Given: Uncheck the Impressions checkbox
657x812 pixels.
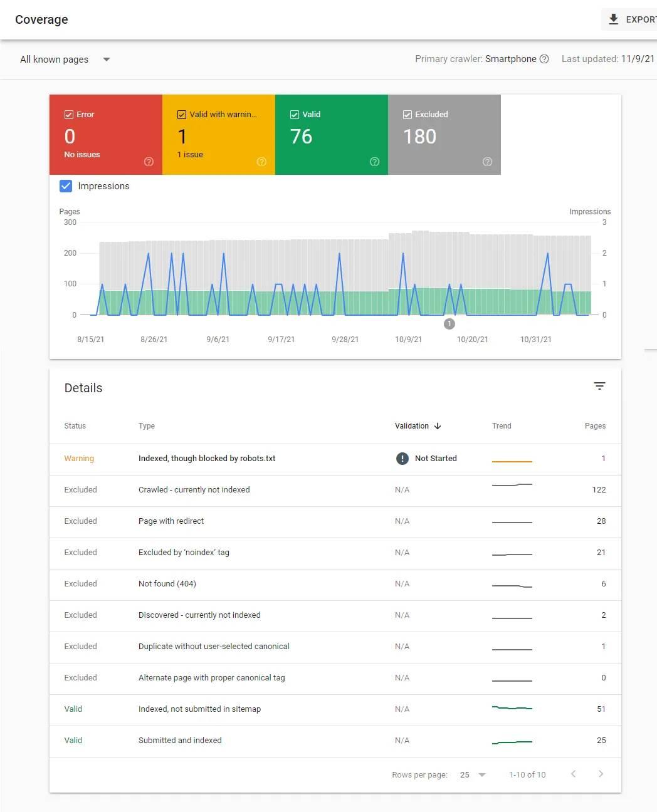Looking at the screenshot, I should tap(66, 186).
